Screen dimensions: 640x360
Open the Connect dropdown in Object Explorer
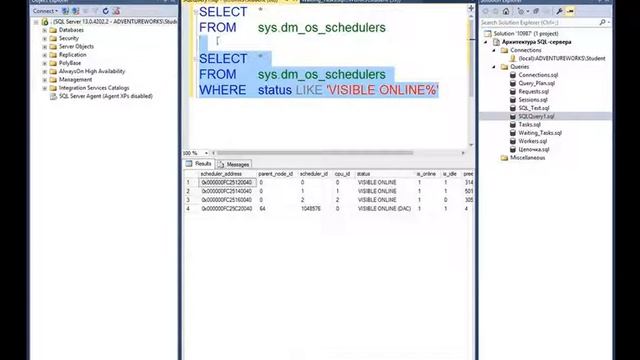[45, 11]
